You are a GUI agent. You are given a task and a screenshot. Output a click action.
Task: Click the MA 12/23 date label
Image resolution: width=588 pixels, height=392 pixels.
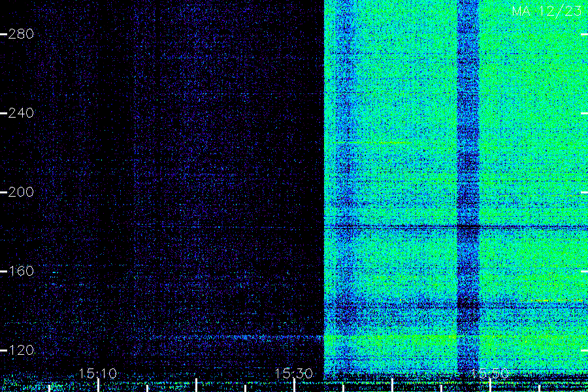click(547, 11)
